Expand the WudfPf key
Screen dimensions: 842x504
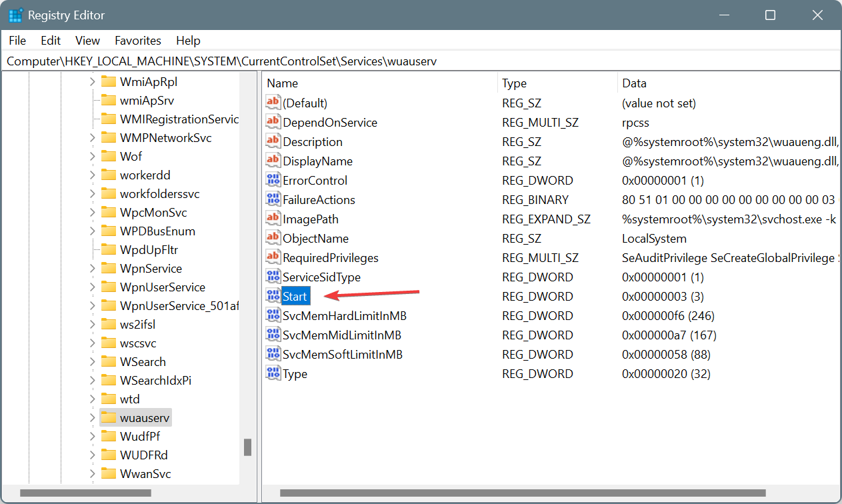coord(92,437)
